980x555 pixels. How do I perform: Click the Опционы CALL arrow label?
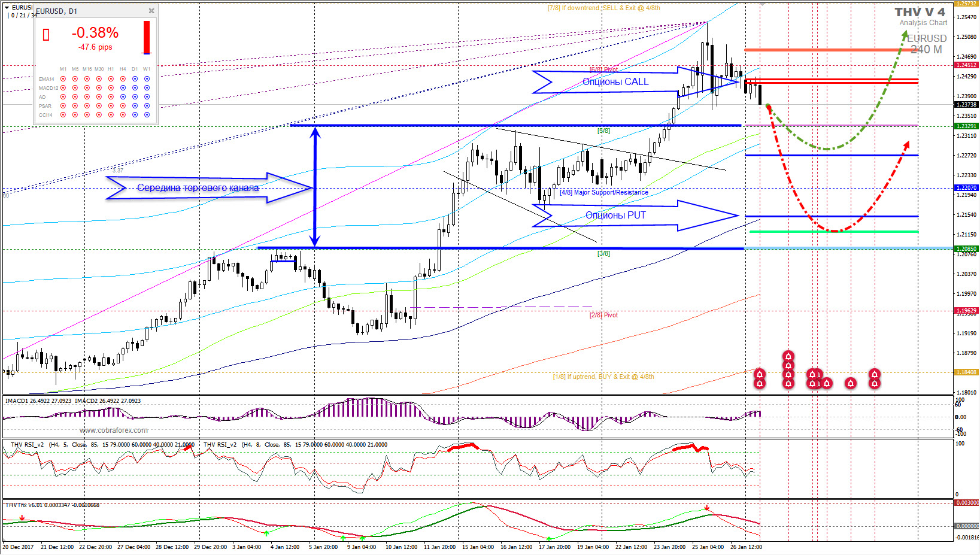click(615, 82)
